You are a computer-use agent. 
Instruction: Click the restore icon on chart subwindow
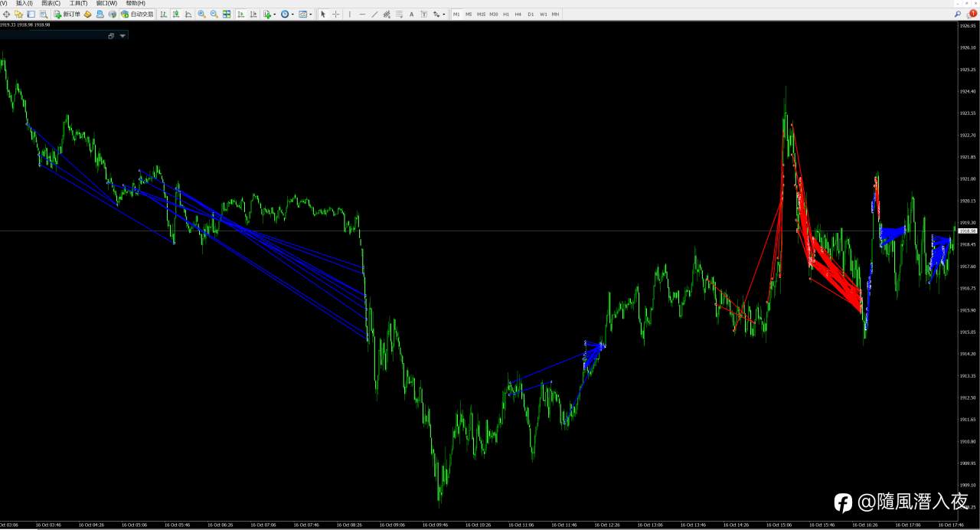pos(111,36)
